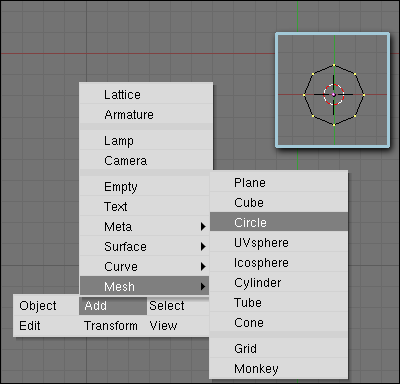
Task: Open the View toolbox category
Action: tap(178, 326)
